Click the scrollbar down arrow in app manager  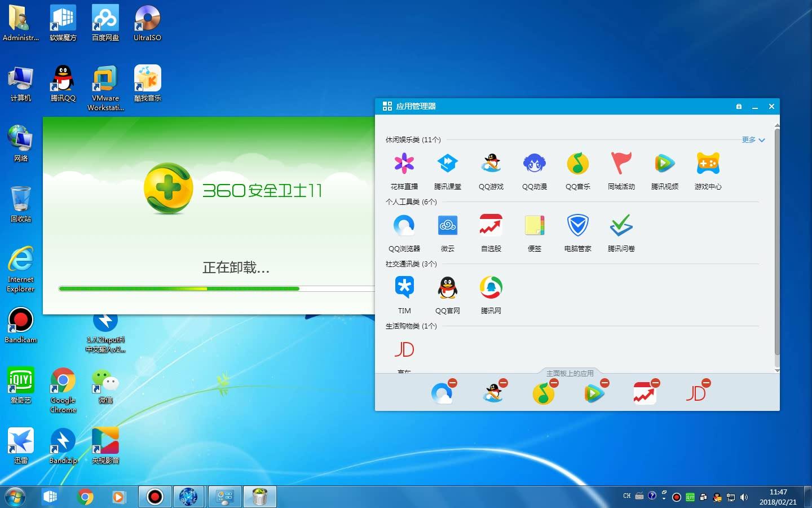click(x=777, y=370)
